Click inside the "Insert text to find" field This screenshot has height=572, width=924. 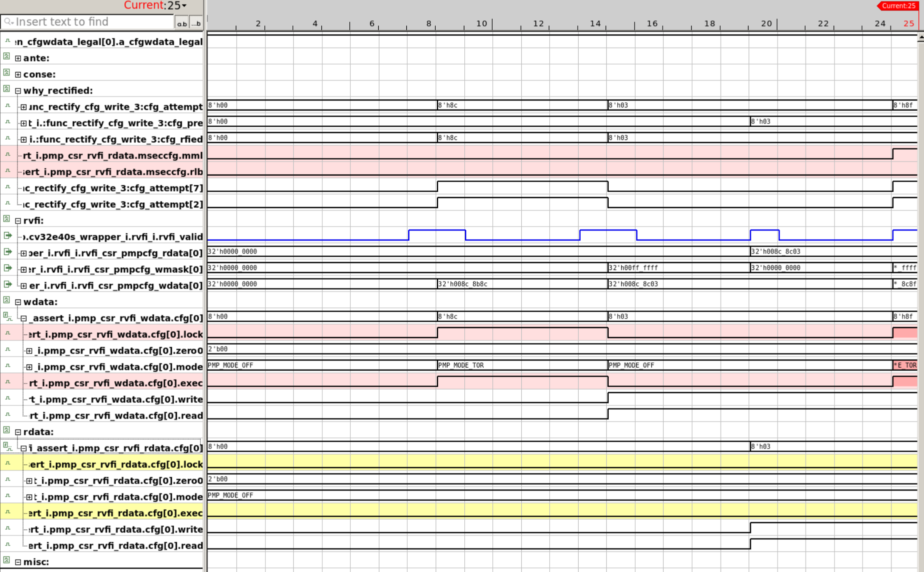click(x=75, y=21)
